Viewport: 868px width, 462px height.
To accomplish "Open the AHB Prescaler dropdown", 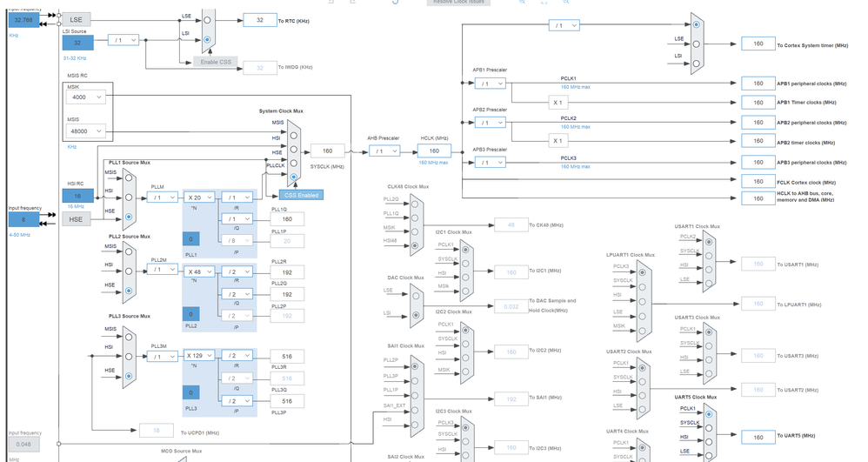I will click(384, 151).
